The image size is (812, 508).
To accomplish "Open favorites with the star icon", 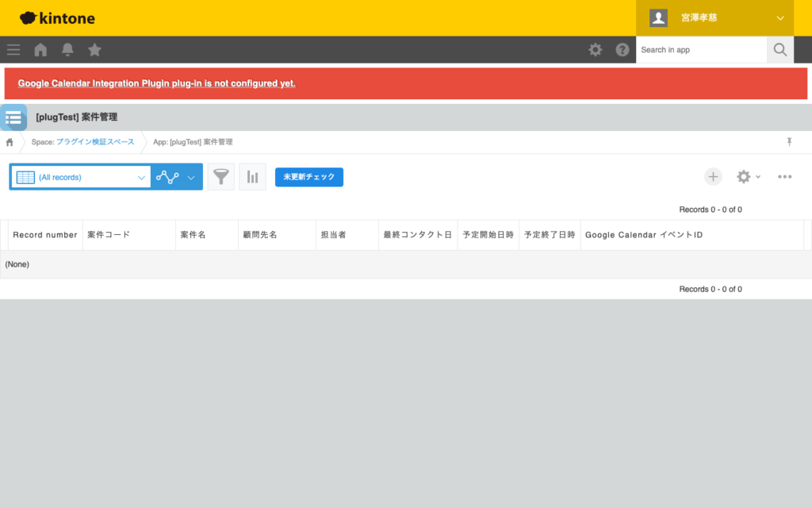I will coord(94,49).
